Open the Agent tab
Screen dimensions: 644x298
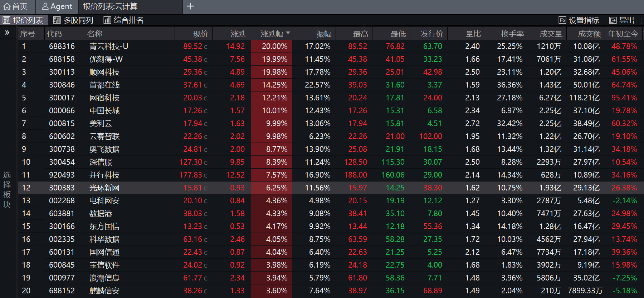coord(57,6)
